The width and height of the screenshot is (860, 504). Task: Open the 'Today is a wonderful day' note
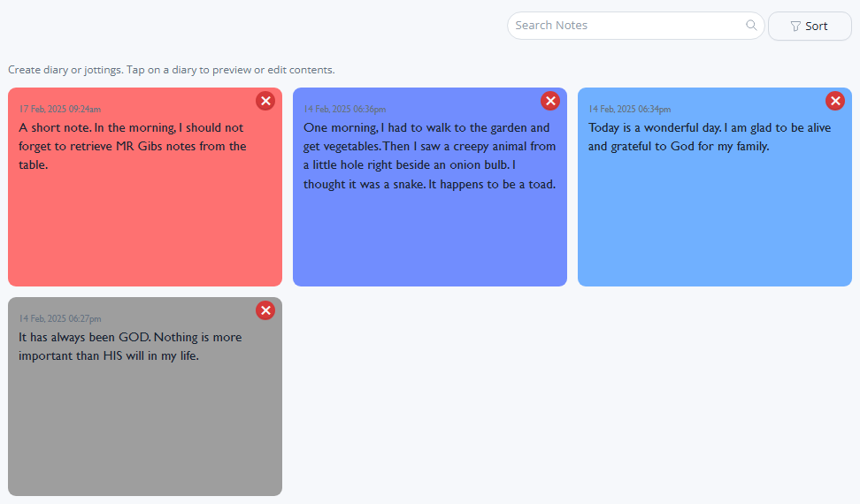tap(710, 137)
